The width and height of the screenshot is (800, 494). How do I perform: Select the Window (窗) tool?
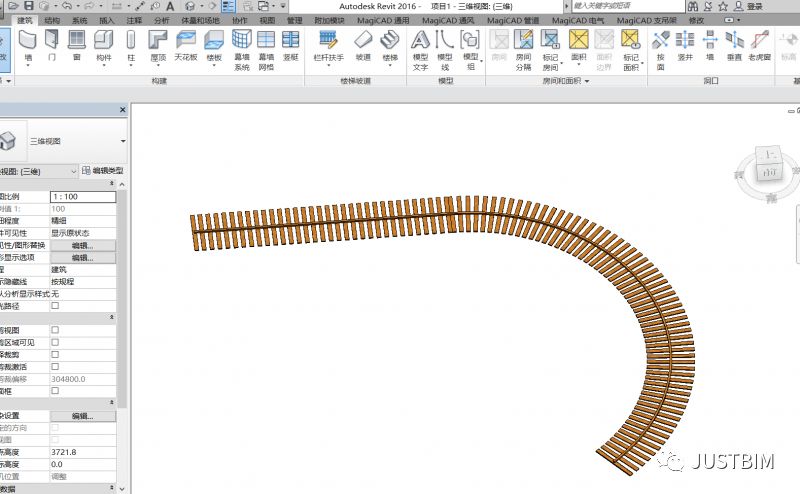[77, 45]
